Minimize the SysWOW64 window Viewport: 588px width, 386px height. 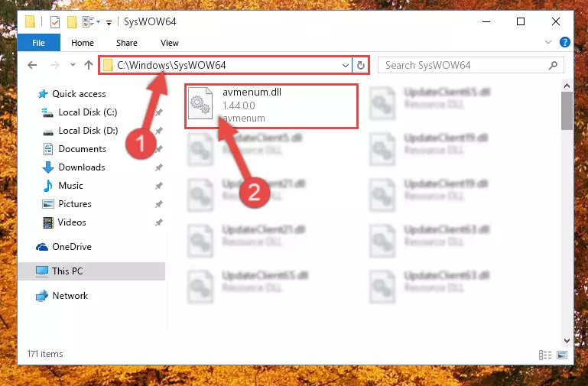coord(486,21)
